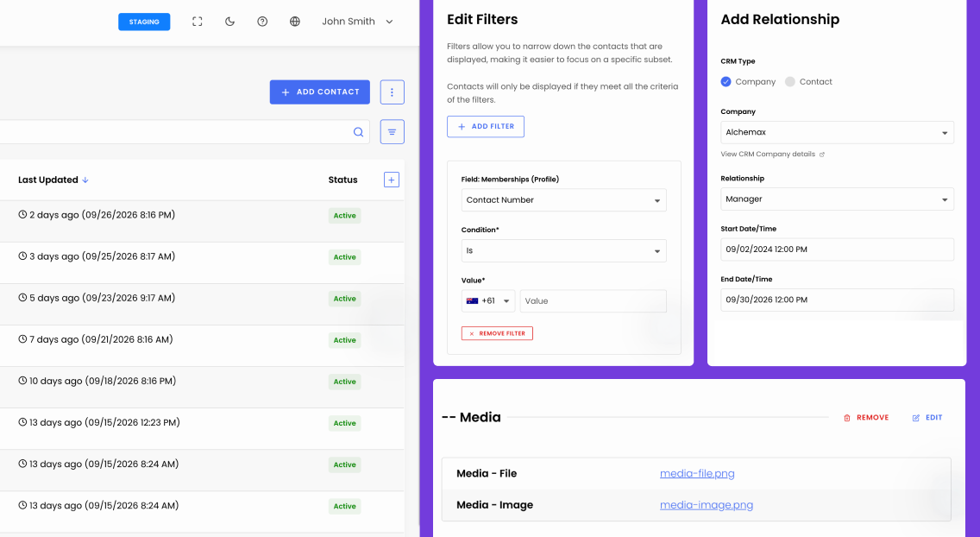This screenshot has width=980, height=537.
Task: Select the Company CRM type radio
Action: pyautogui.click(x=726, y=82)
